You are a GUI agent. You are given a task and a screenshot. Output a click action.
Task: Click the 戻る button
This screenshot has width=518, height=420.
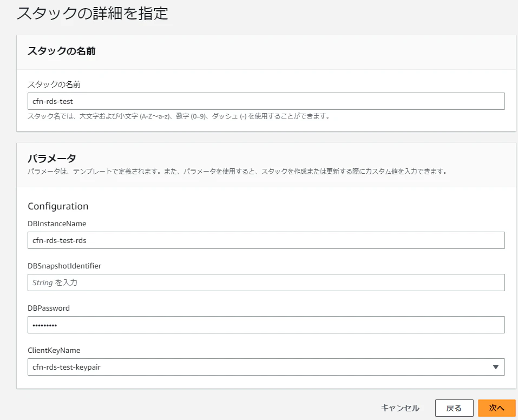(454, 408)
